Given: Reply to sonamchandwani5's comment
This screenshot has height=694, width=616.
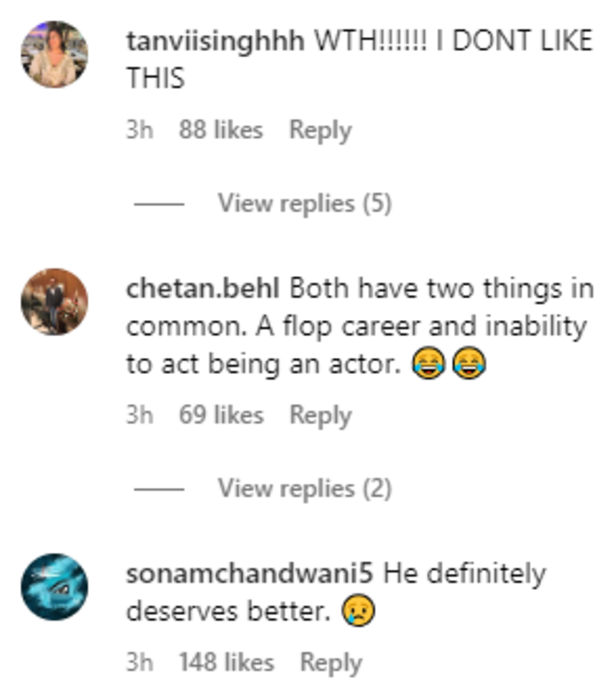Looking at the screenshot, I should (x=331, y=662).
